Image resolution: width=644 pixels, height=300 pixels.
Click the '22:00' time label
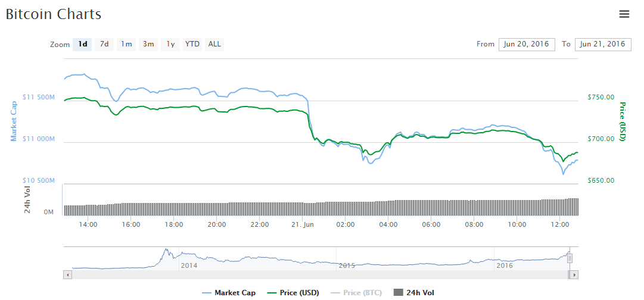tap(260, 224)
